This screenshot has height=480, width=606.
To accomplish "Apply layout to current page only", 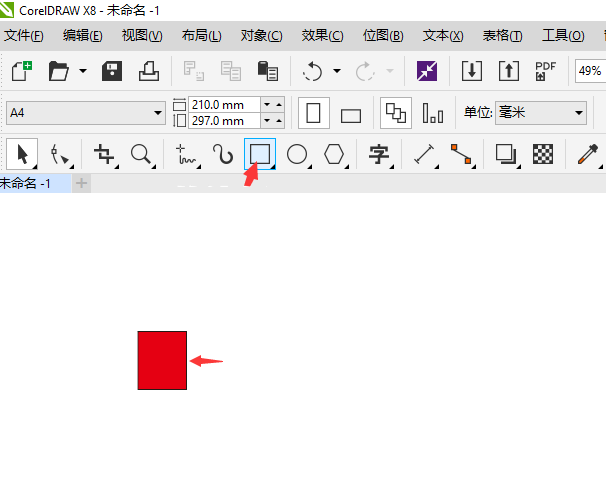I will [x=433, y=113].
